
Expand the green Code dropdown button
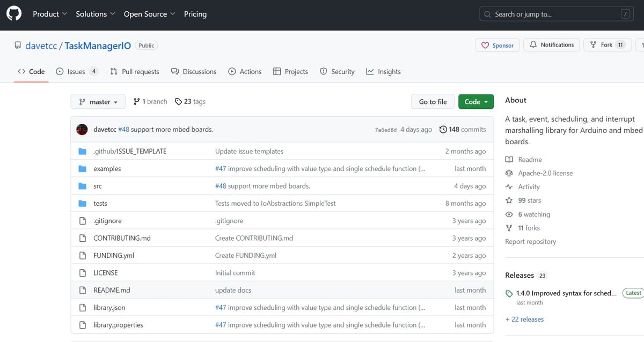[x=476, y=102]
